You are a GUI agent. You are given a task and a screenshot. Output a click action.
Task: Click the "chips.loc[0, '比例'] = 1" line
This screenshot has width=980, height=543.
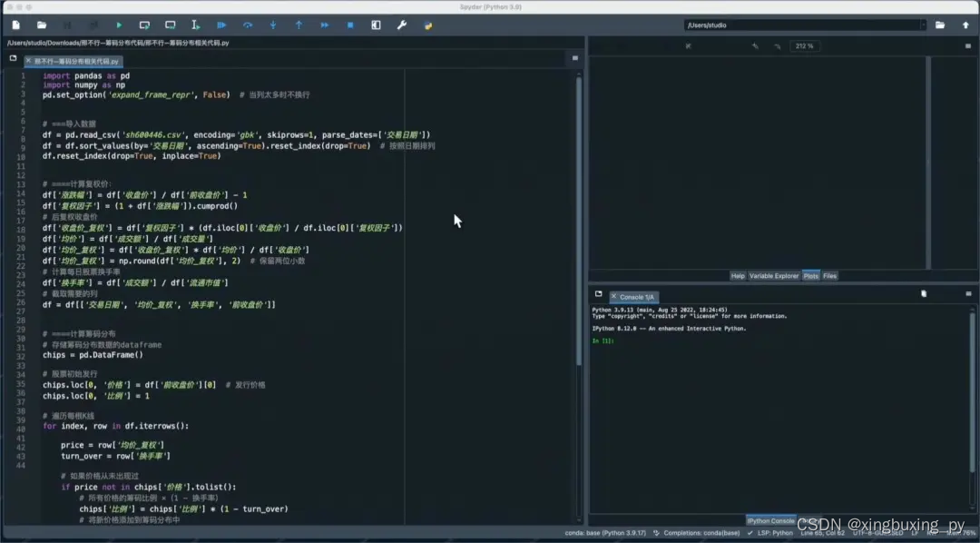[x=95, y=396]
